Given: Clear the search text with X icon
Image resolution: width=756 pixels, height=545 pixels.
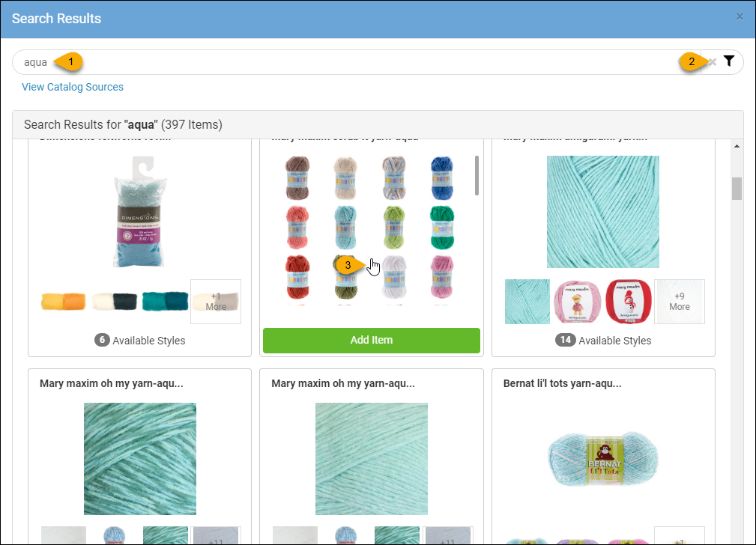Looking at the screenshot, I should pyautogui.click(x=713, y=61).
